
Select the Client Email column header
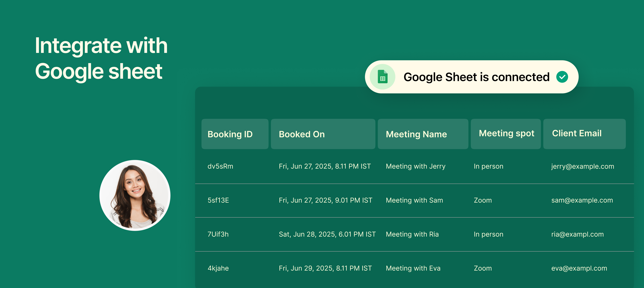coord(584,134)
